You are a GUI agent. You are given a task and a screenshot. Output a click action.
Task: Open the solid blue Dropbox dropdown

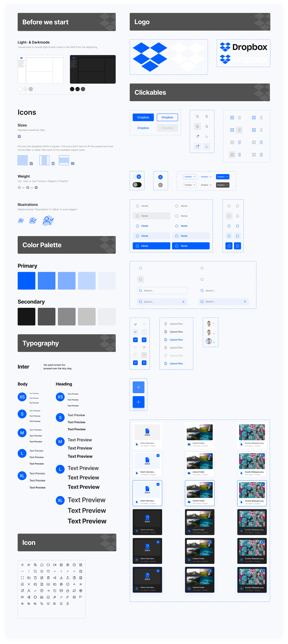point(222,177)
